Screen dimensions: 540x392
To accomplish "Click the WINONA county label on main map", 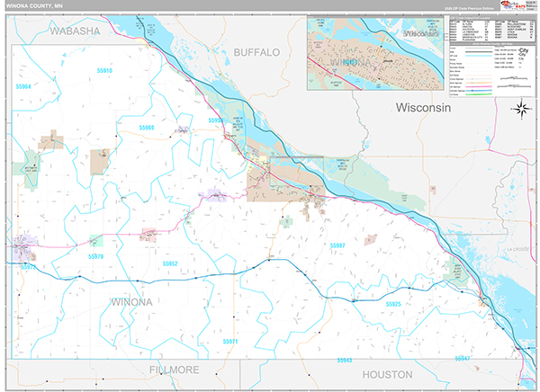I will [131, 302].
